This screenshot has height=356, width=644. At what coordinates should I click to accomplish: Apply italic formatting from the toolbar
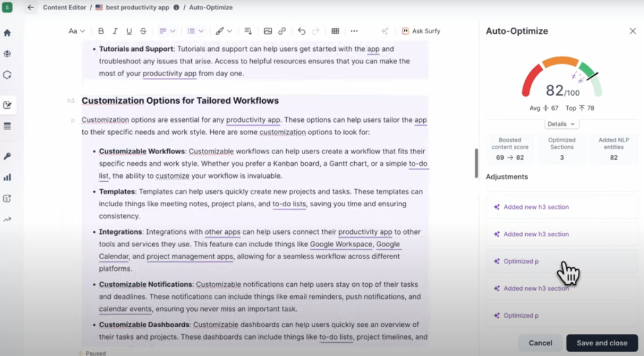click(115, 31)
